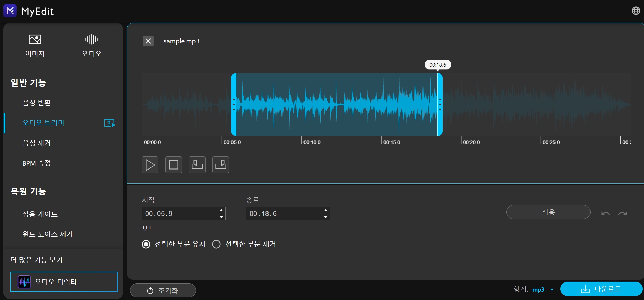This screenshot has width=644, height=300.
Task: Open the 음성 변환 feature
Action: (37, 103)
